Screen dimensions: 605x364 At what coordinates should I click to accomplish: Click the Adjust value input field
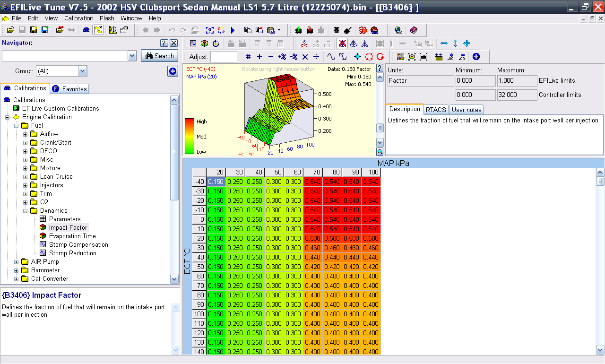[224, 57]
